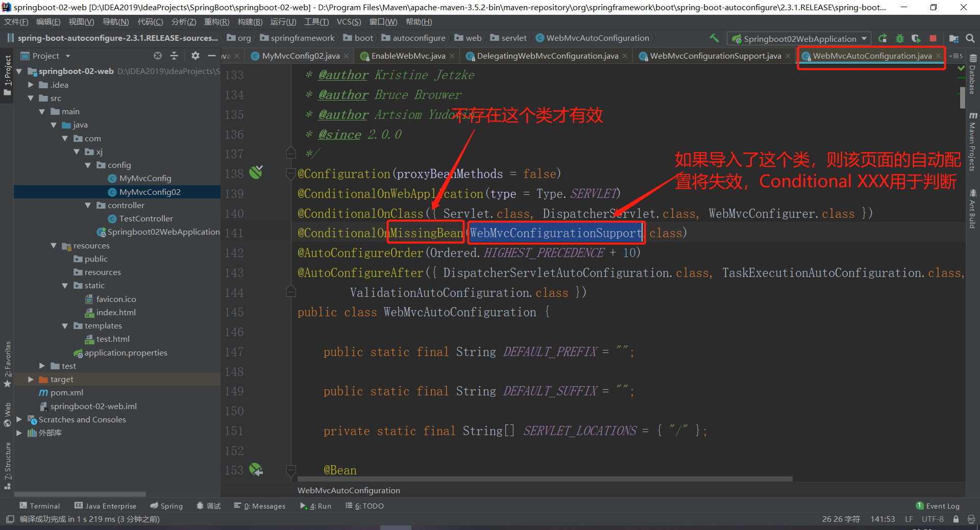Collapse all nodes in Project panel
This screenshot has height=530, width=980.
[174, 56]
